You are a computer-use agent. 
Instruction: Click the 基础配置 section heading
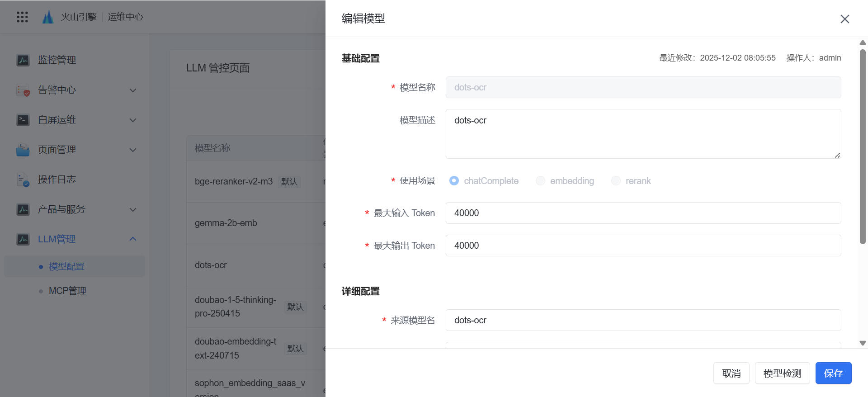click(361, 58)
